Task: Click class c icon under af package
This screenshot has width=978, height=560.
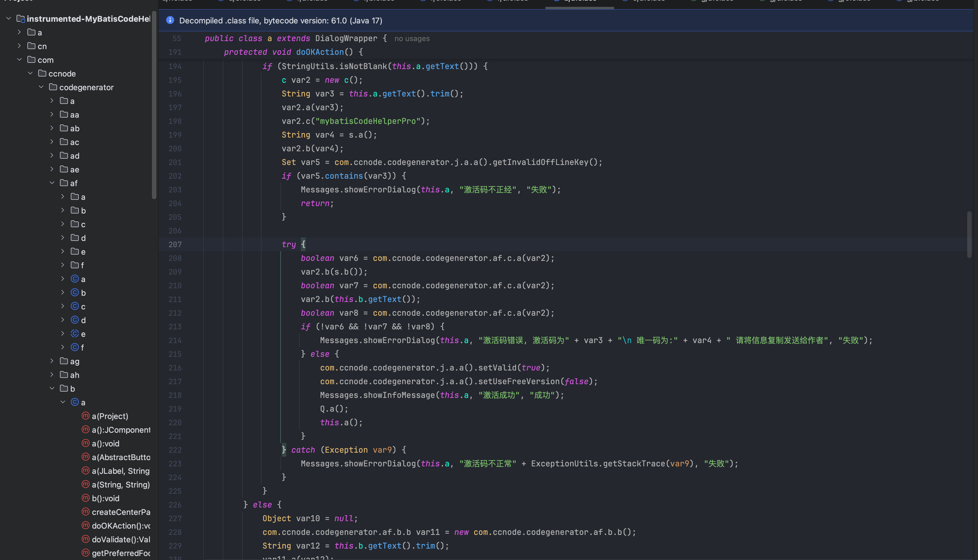Action: 75,306
